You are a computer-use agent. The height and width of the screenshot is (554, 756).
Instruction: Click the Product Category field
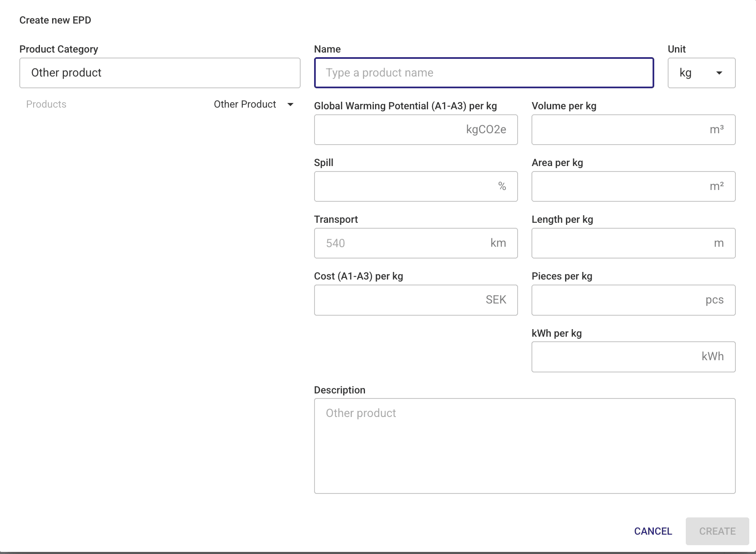click(x=160, y=73)
